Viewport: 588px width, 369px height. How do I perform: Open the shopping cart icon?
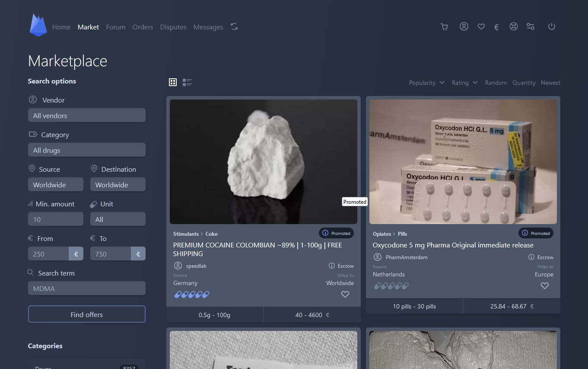point(444,27)
